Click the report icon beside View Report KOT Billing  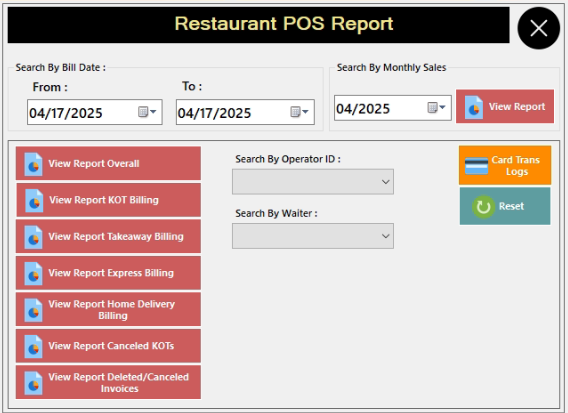(x=34, y=201)
